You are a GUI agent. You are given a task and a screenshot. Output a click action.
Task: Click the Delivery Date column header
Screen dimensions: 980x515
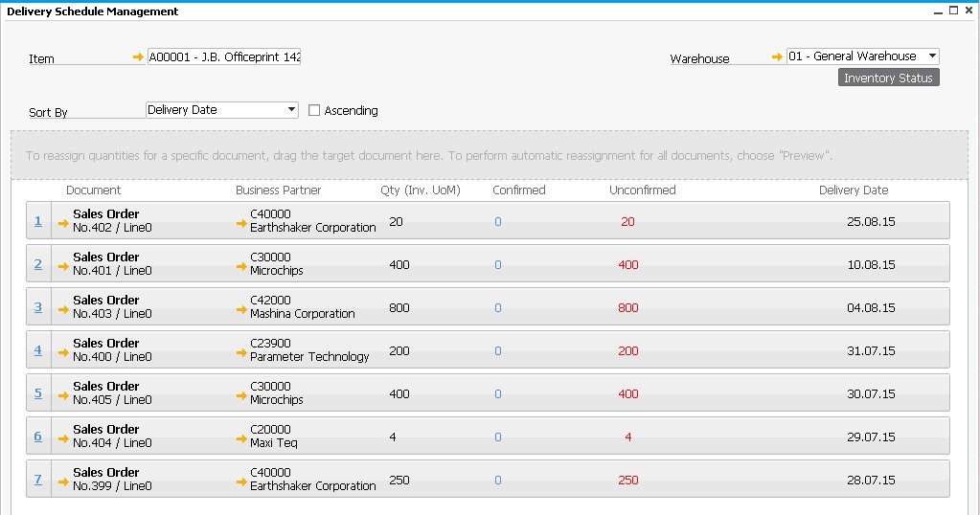pyautogui.click(x=853, y=190)
